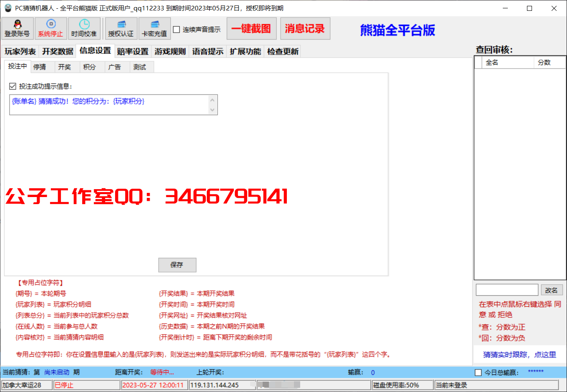Viewport: 567px width, 392px height.
Task: Click the message template scroll down arrow
Action: point(212,110)
